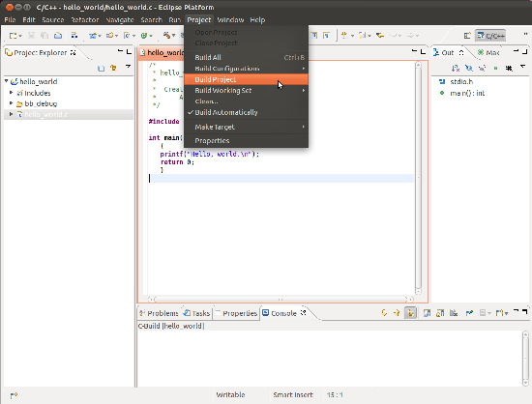Screen dimensions: 532x404
Task: Toggle Hide Fields icon in Outline toolbar
Action: [x=469, y=68]
